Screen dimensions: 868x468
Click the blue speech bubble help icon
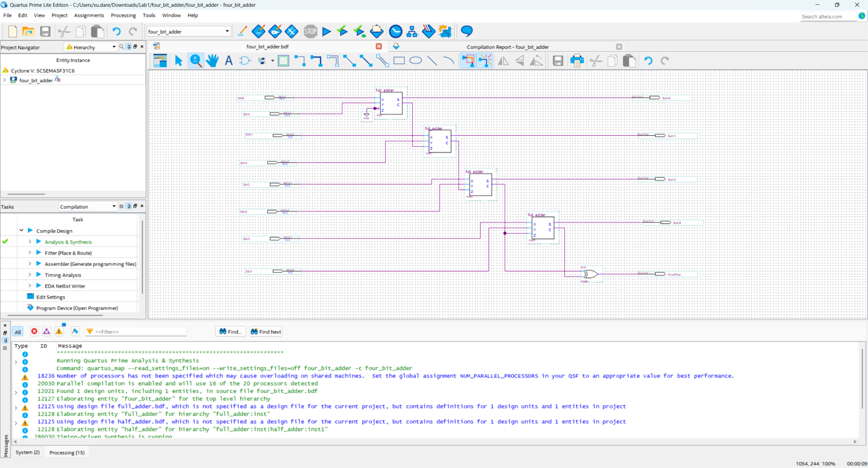point(467,31)
